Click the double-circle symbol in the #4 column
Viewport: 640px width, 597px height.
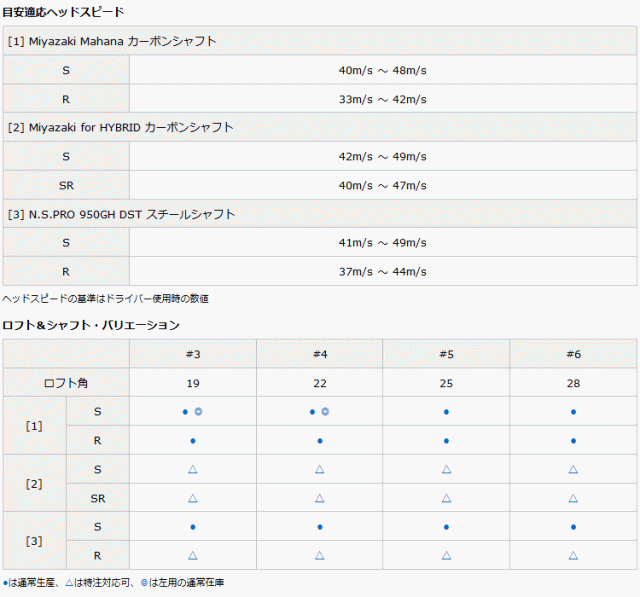(325, 411)
